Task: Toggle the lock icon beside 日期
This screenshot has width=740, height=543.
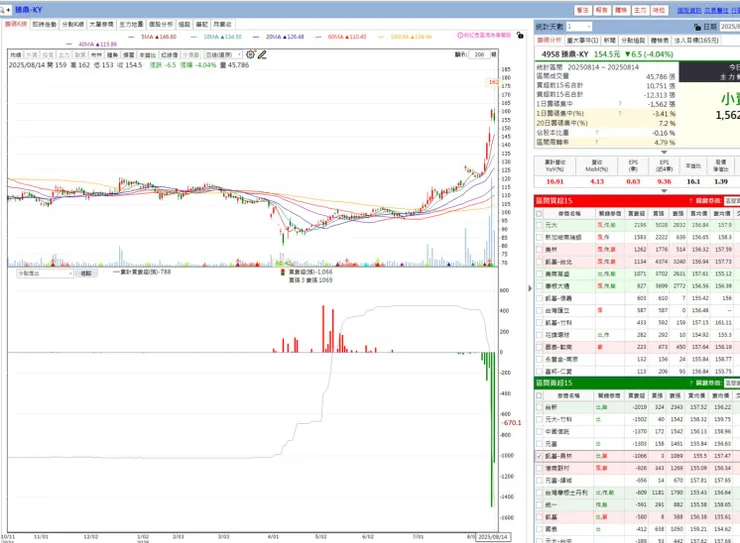Action: pos(698,27)
